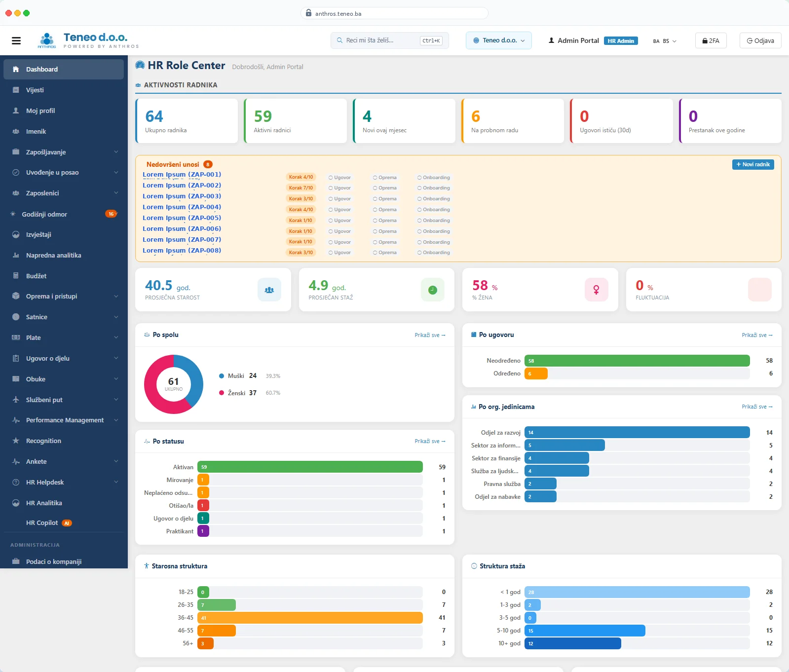This screenshot has width=789, height=672.
Task: Expand the Oprema i pristupi section
Action: point(64,296)
